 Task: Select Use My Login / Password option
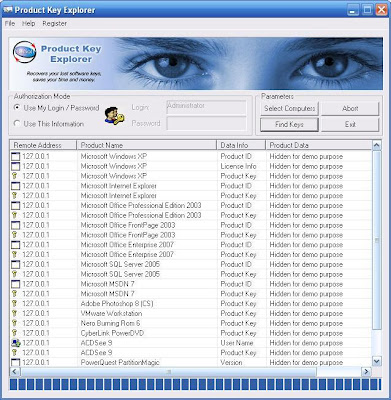tap(57, 108)
